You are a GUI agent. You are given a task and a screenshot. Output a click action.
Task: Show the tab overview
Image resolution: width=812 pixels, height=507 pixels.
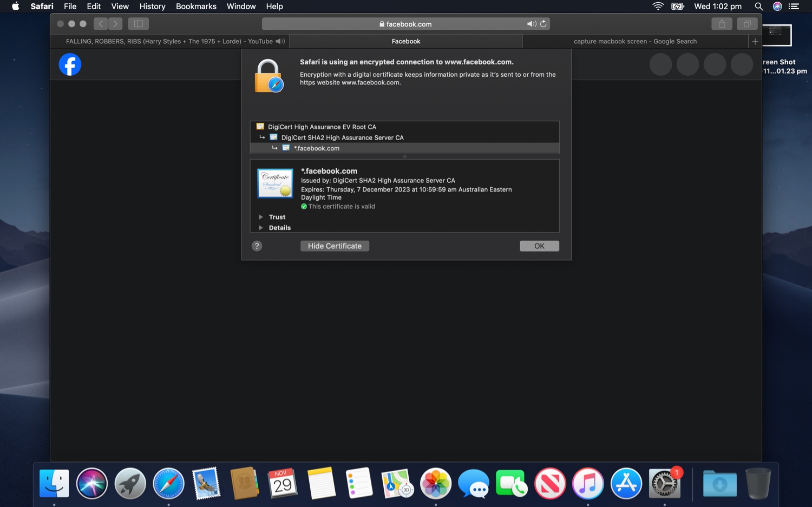coord(746,24)
